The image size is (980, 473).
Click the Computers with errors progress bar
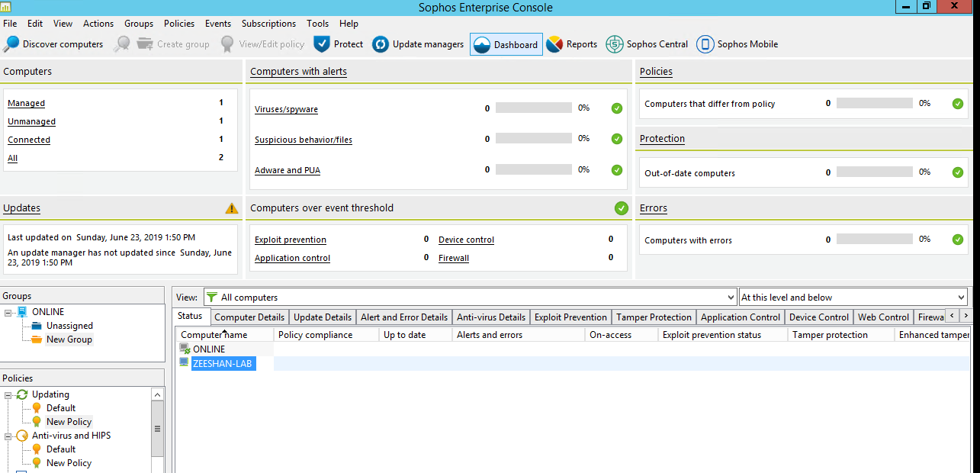click(875, 240)
